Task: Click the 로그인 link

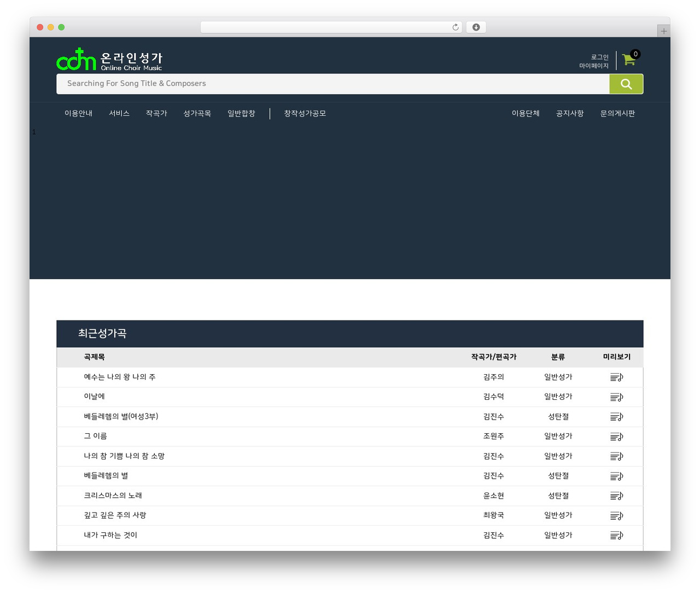Action: (599, 57)
